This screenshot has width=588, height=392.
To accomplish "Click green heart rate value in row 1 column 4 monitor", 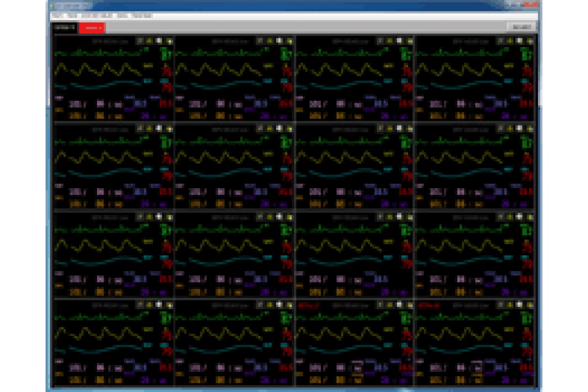I will (527, 54).
